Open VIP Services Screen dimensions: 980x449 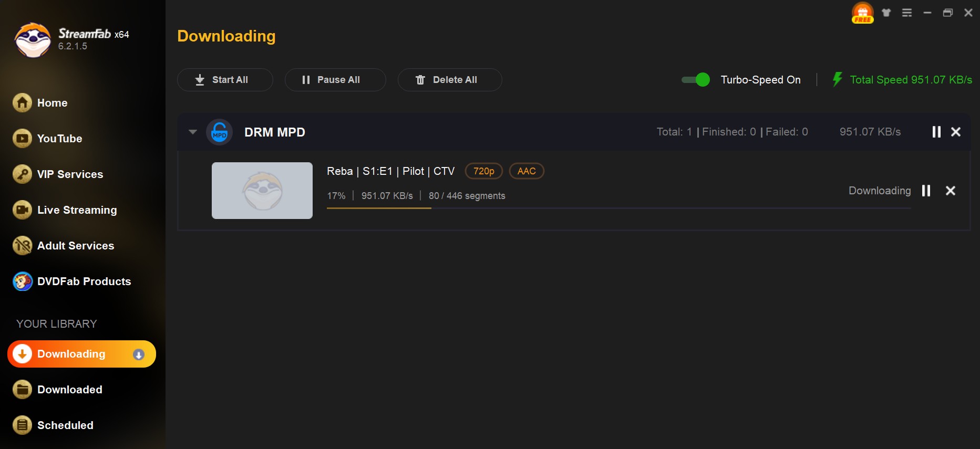pos(70,174)
